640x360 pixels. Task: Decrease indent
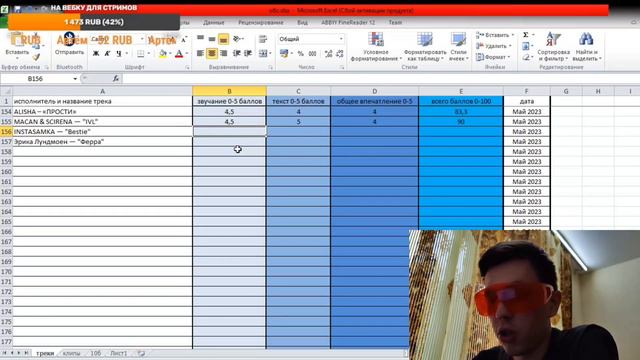point(236,53)
